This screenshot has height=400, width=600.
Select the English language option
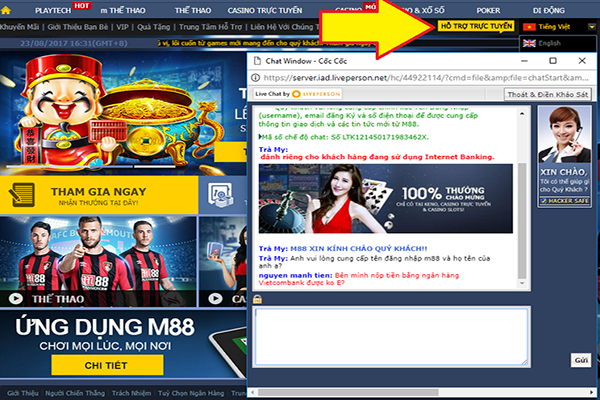tap(549, 43)
